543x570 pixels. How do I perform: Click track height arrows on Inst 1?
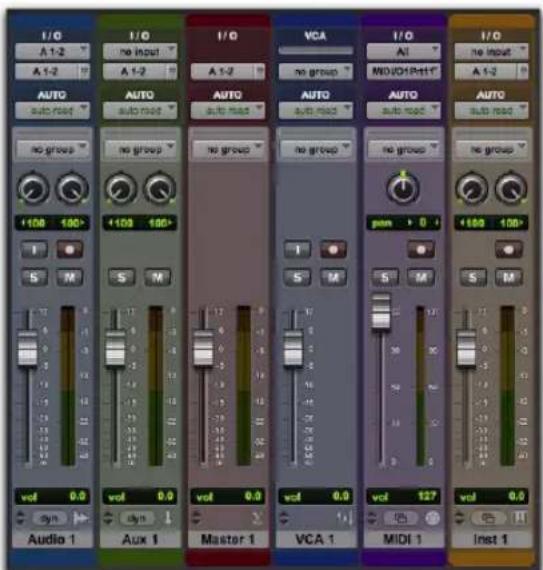point(460,518)
